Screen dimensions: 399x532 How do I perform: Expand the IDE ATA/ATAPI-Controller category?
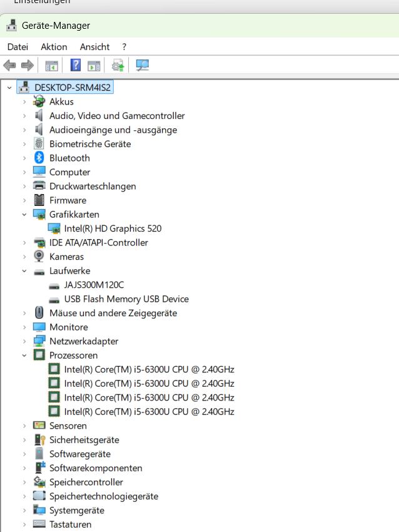pyautogui.click(x=24, y=243)
